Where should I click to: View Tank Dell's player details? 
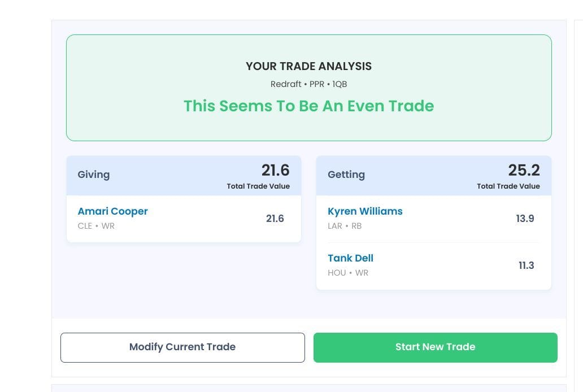[x=350, y=258]
